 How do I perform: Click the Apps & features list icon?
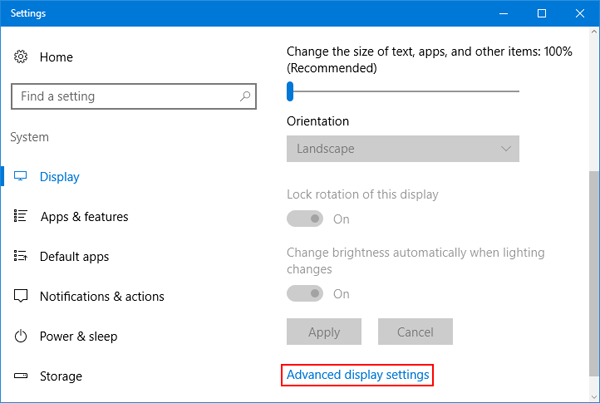pyautogui.click(x=21, y=216)
